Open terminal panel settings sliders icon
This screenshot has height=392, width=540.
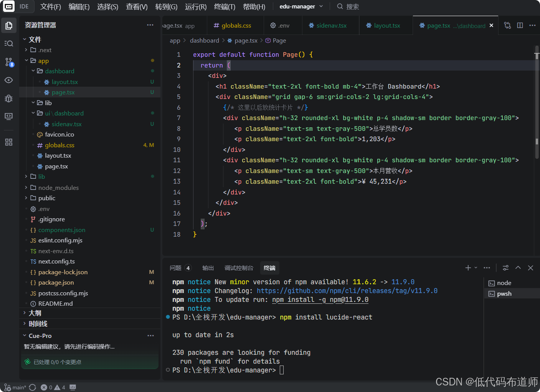coord(506,268)
